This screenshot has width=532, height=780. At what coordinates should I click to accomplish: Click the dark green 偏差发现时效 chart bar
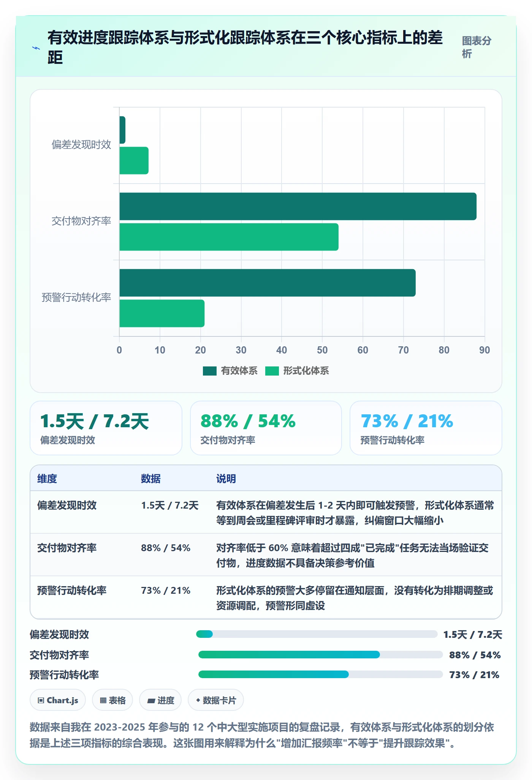click(122, 130)
